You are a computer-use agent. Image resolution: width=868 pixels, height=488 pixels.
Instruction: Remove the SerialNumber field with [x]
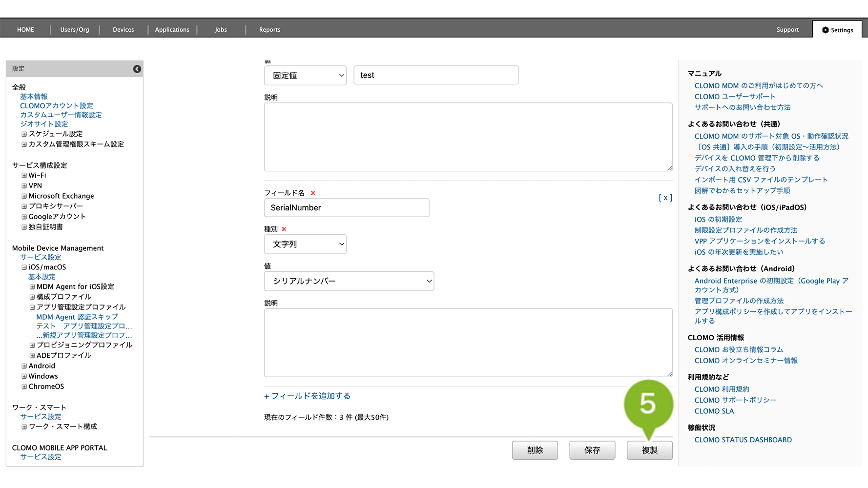[665, 198]
